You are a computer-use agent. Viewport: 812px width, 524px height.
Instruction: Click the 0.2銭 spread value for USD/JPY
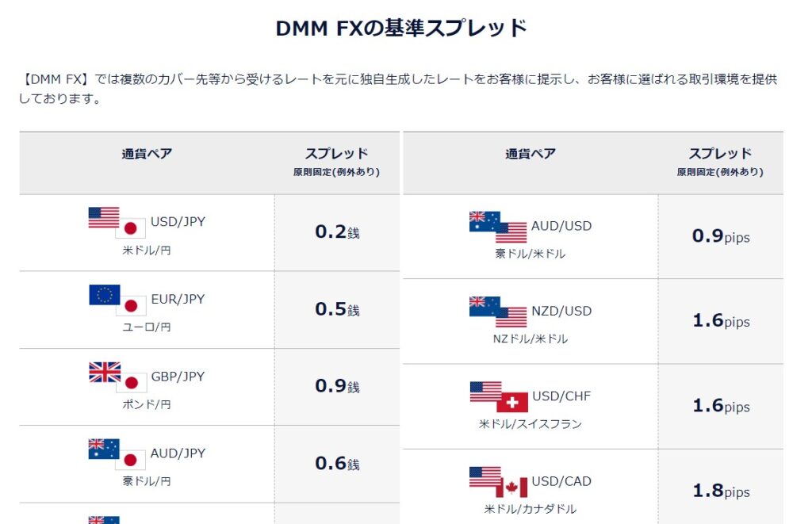pyautogui.click(x=337, y=232)
